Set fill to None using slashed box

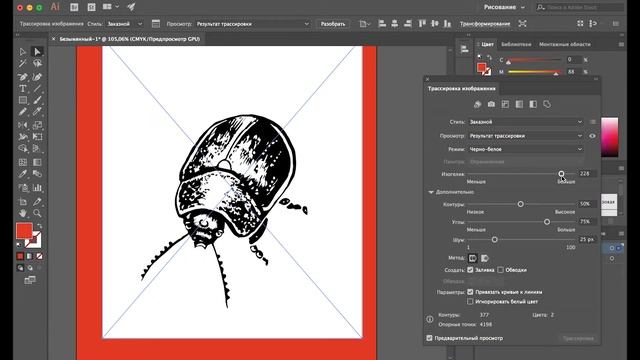point(39,256)
